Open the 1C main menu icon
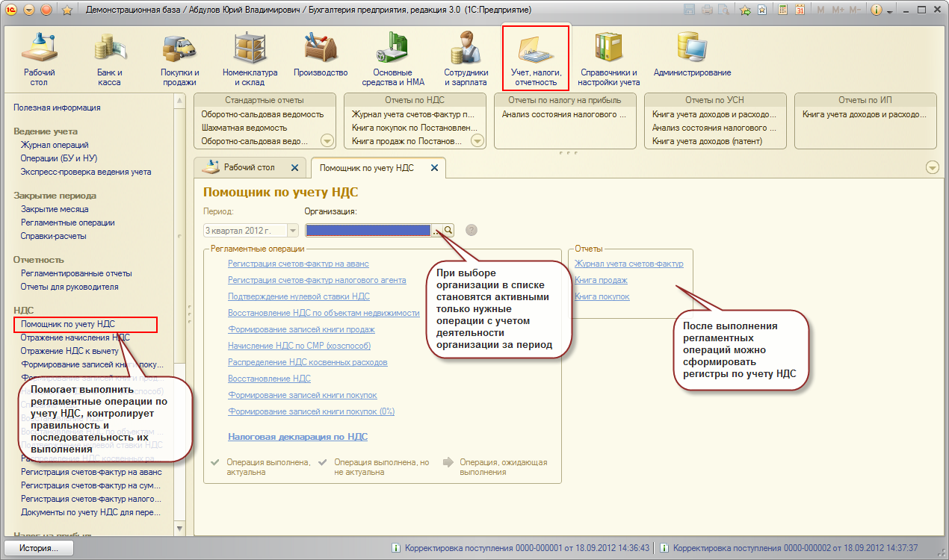This screenshot has height=560, width=949. [x=11, y=10]
